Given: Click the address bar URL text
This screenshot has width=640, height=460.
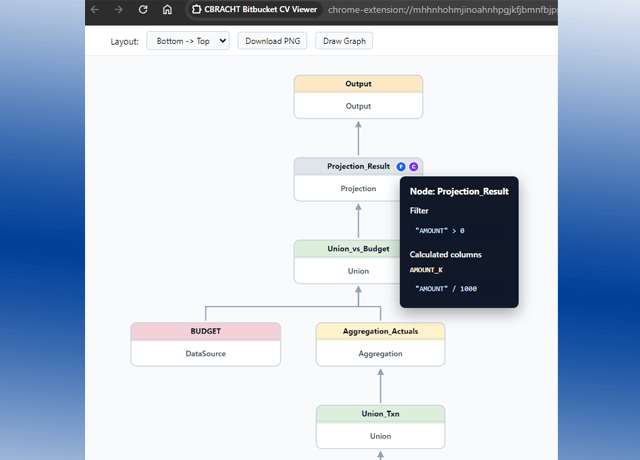Looking at the screenshot, I should point(442,10).
